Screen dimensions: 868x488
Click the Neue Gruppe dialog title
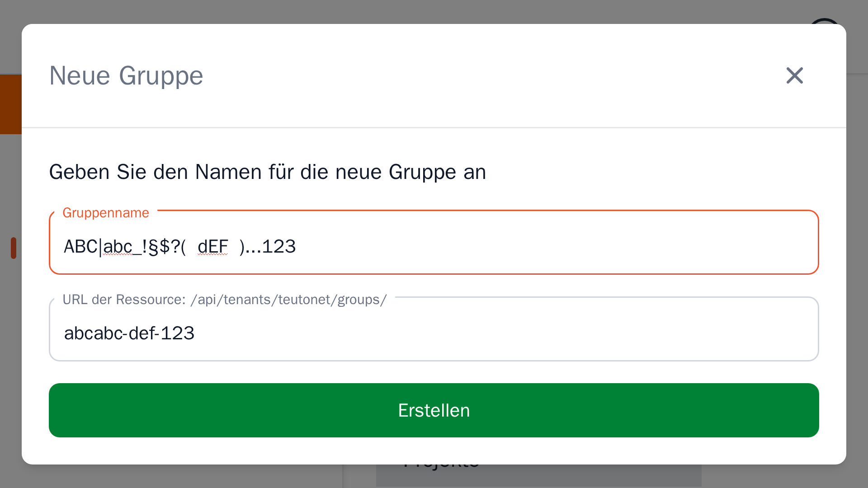(x=126, y=75)
